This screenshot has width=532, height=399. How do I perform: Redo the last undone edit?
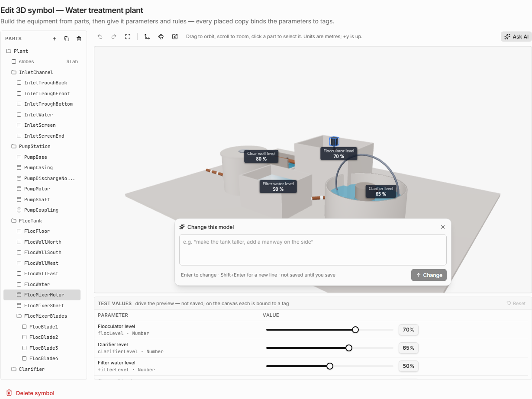(114, 37)
